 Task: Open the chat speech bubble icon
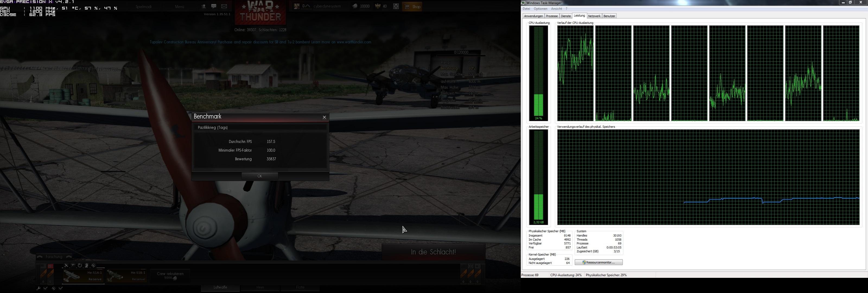[x=214, y=7]
